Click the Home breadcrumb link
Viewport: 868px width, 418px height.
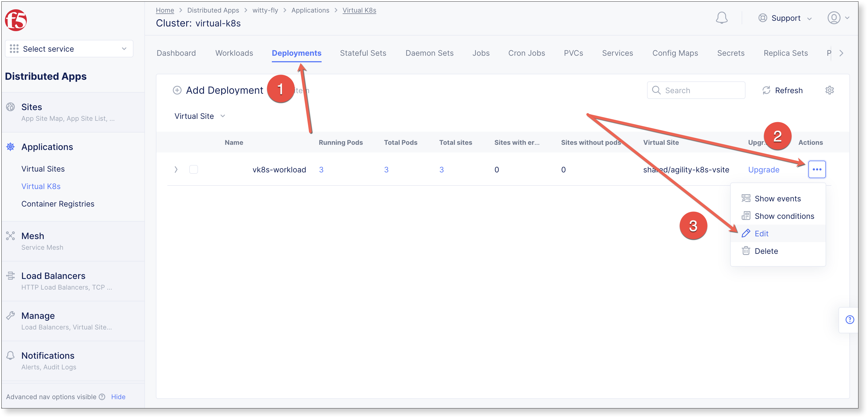(165, 10)
